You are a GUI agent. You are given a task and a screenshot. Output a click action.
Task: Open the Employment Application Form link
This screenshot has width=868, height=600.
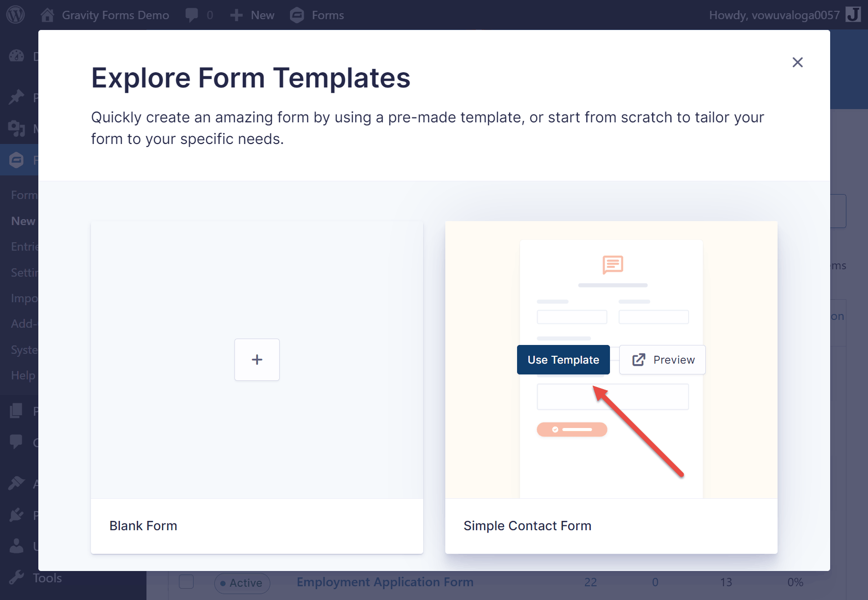coord(385,582)
